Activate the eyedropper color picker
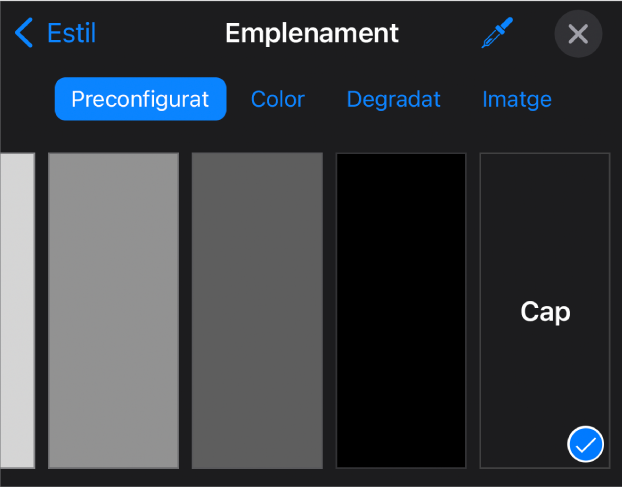This screenshot has width=622, height=487. (x=497, y=33)
